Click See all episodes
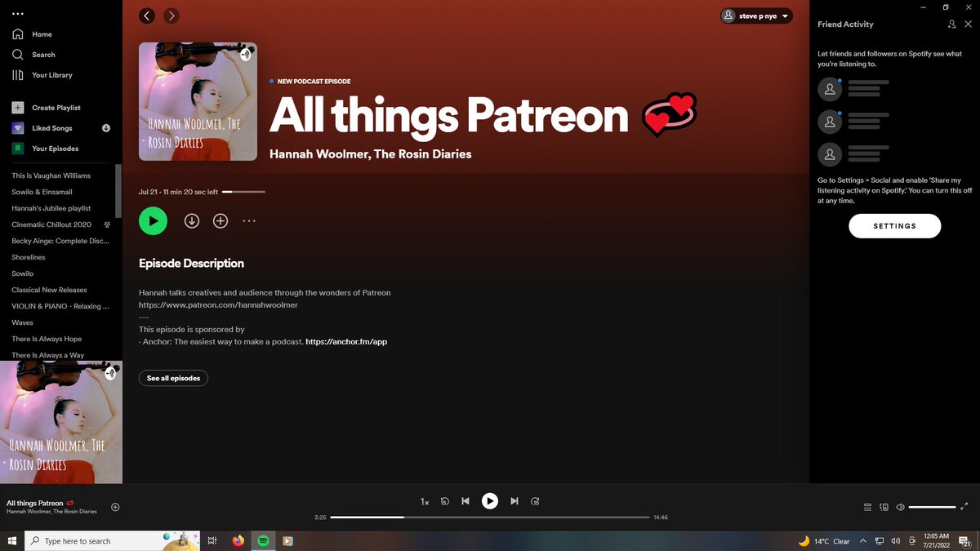980x551 pixels. (173, 379)
